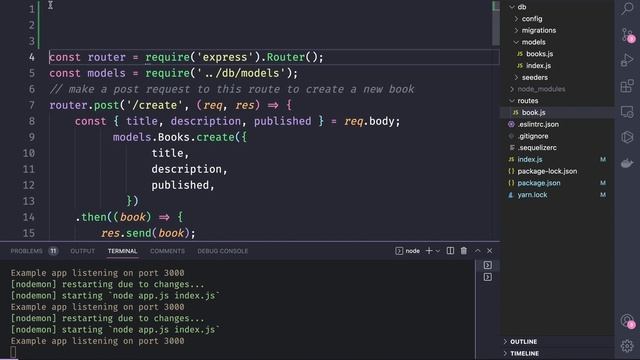Viewport: 640px width, 360px height.
Task: Click the res.send(book) line
Action: point(149,233)
